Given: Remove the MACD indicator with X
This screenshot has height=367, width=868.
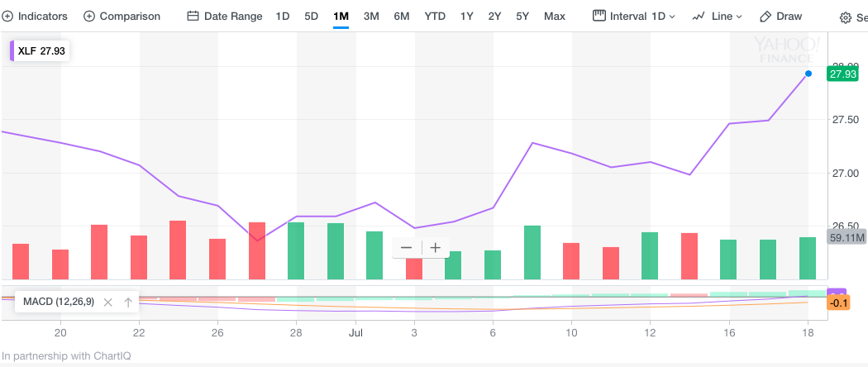Looking at the screenshot, I should coord(107,303).
